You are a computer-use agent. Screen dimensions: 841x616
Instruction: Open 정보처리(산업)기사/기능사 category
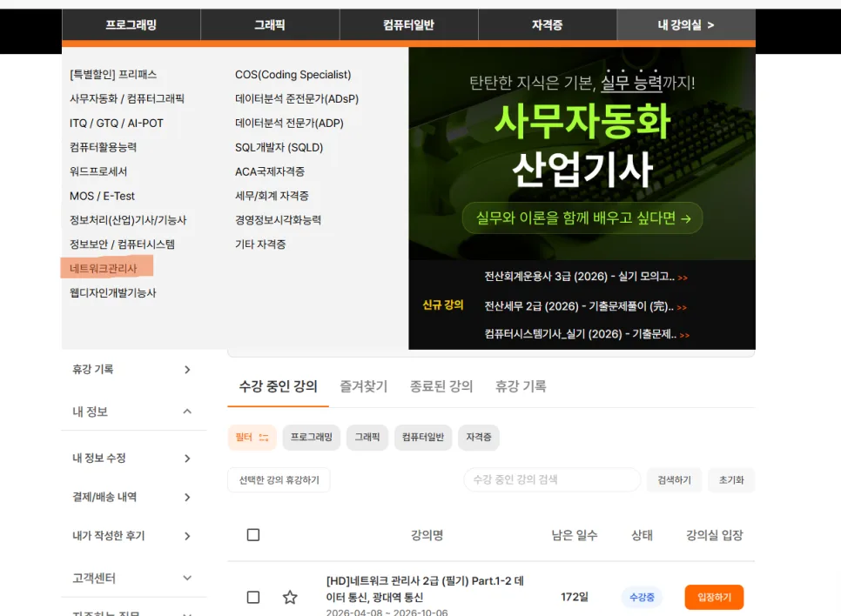pos(128,220)
